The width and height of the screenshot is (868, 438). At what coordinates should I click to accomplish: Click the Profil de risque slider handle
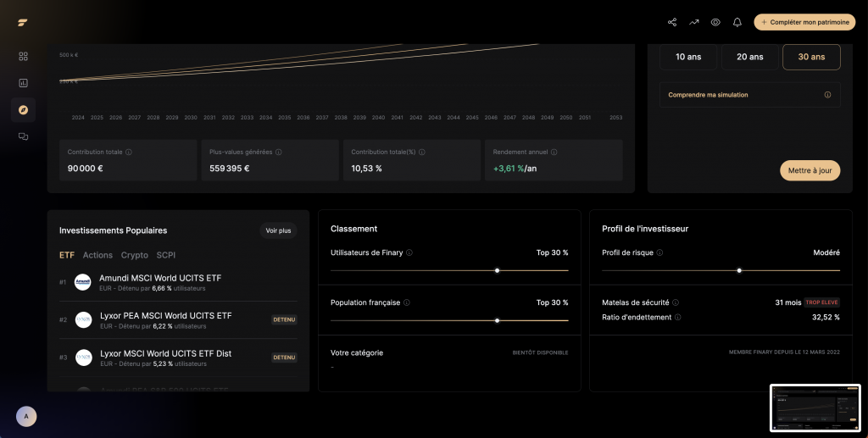pyautogui.click(x=739, y=270)
